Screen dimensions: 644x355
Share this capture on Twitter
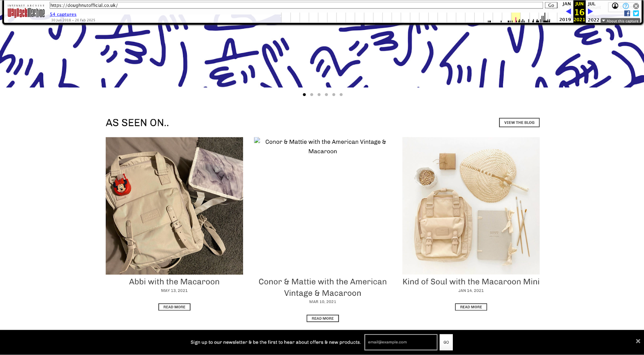coord(636,13)
